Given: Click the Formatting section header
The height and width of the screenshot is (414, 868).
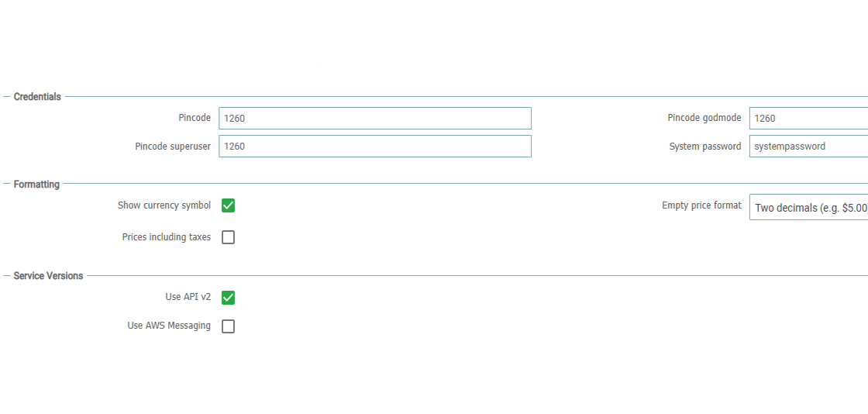Looking at the screenshot, I should coord(36,185).
